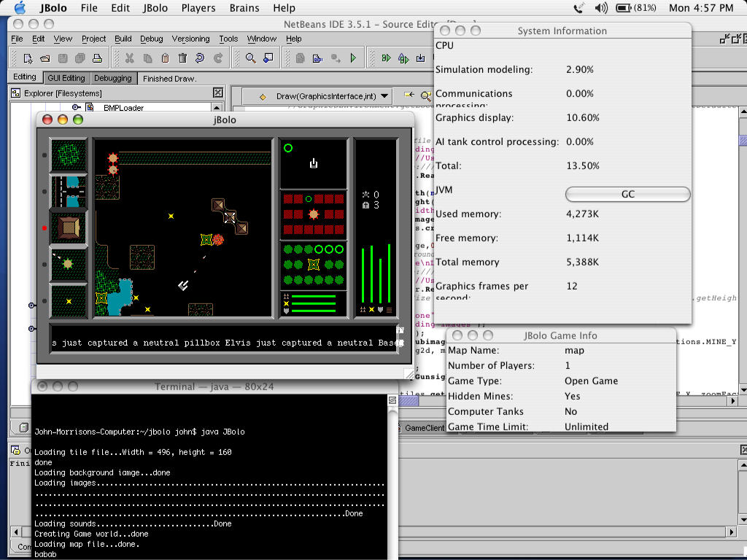This screenshot has height=560, width=747.
Task: Click the Open folder icon in NetBeans toolbar
Action: click(x=45, y=58)
